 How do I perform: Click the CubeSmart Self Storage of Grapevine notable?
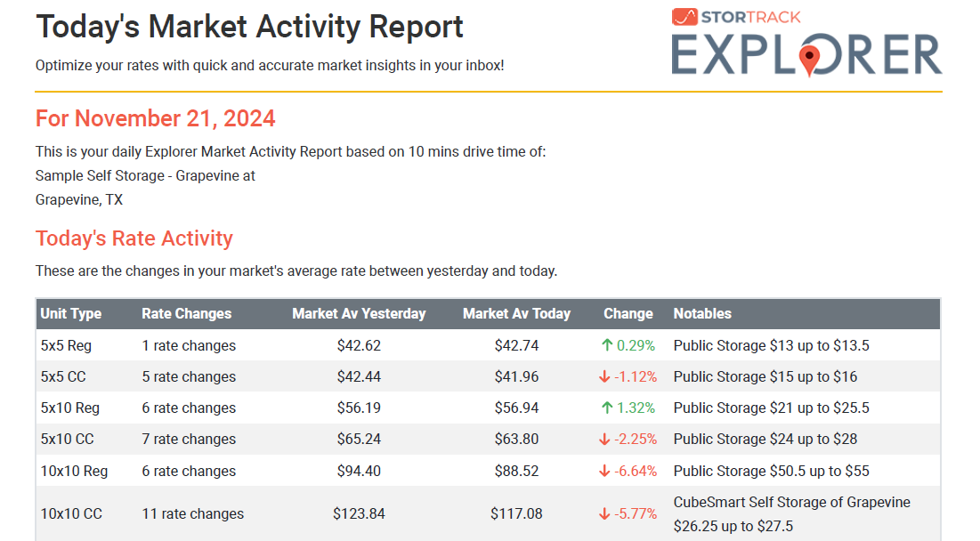tap(791, 503)
